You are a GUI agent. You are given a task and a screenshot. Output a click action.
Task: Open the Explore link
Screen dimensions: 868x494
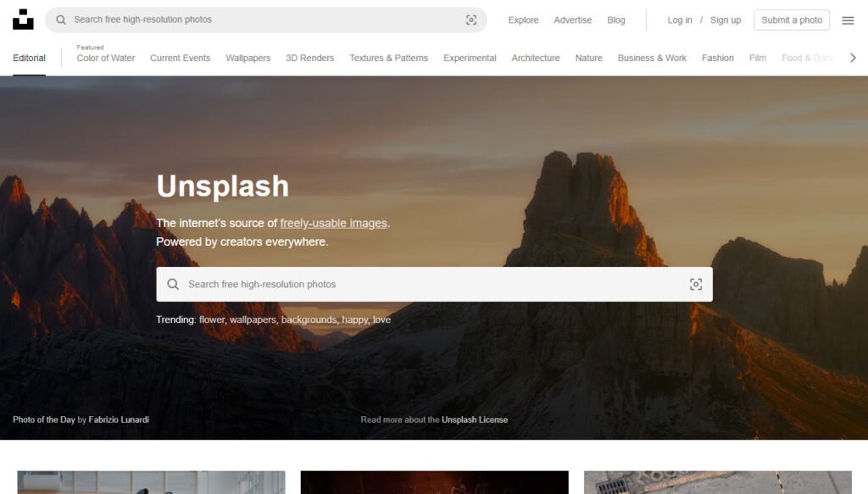tap(523, 20)
